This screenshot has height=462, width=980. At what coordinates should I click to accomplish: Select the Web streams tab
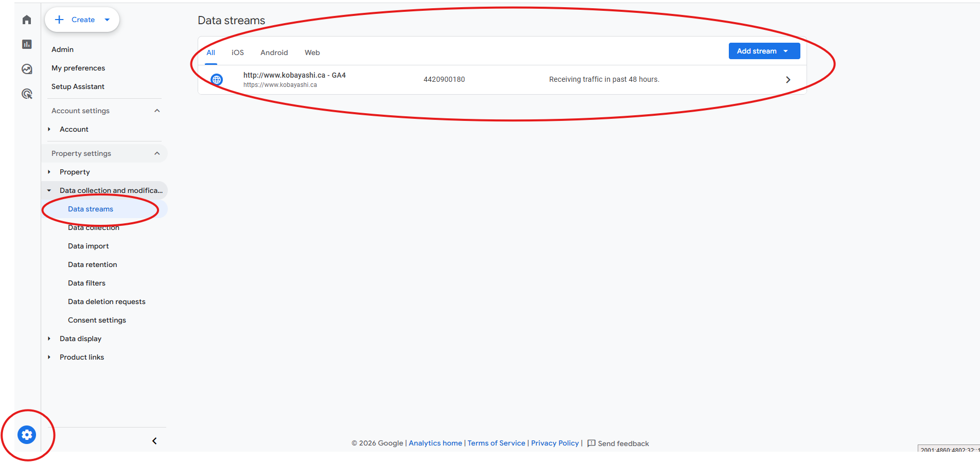(x=312, y=52)
